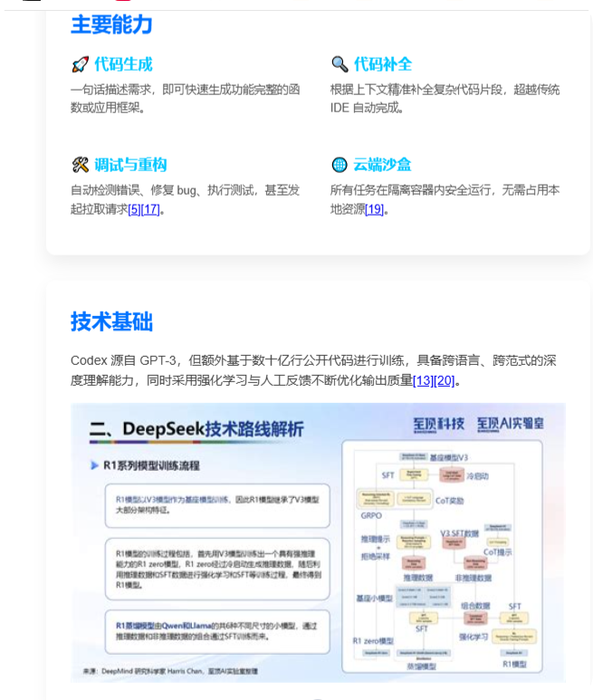Select the 代码生成 title text

pos(124,64)
